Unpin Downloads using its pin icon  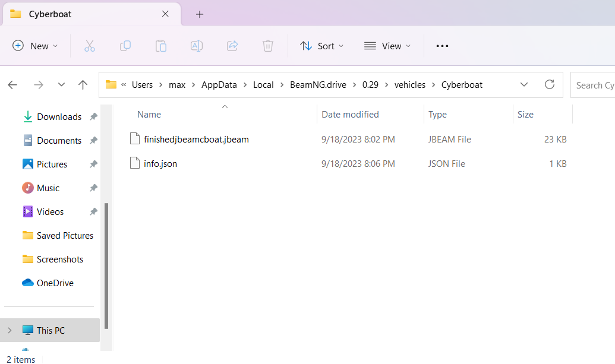pyautogui.click(x=93, y=116)
